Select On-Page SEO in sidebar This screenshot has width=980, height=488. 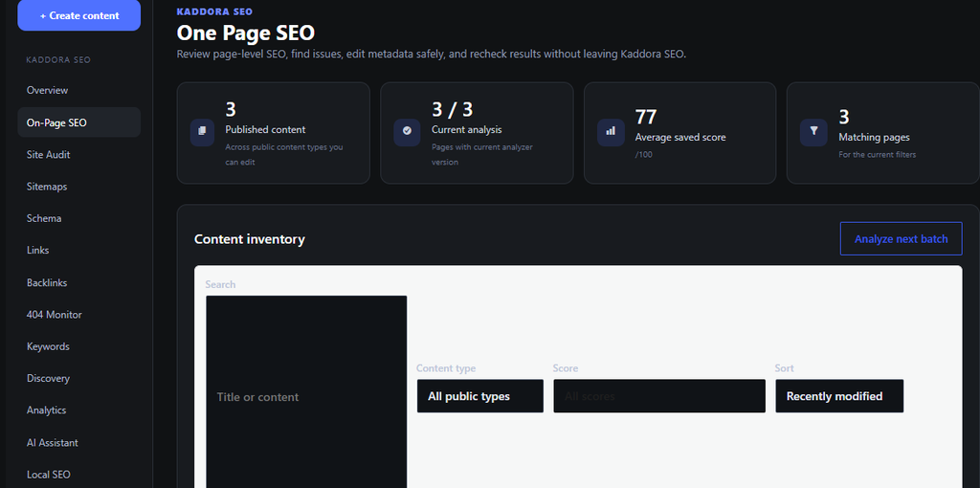pyautogui.click(x=79, y=122)
